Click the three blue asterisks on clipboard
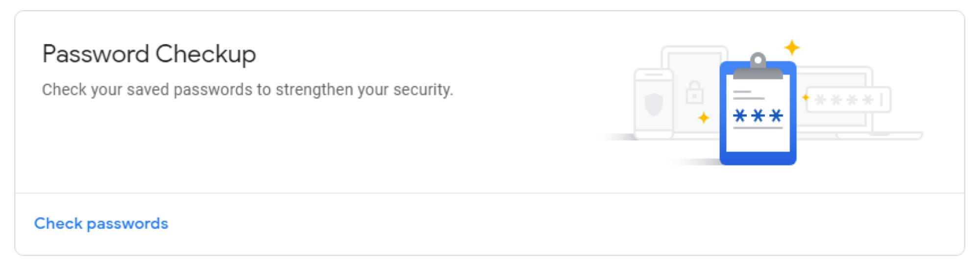 (x=758, y=116)
